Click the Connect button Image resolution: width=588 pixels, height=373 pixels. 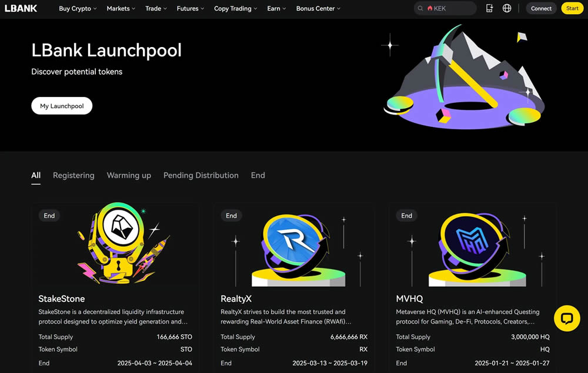pyautogui.click(x=541, y=9)
